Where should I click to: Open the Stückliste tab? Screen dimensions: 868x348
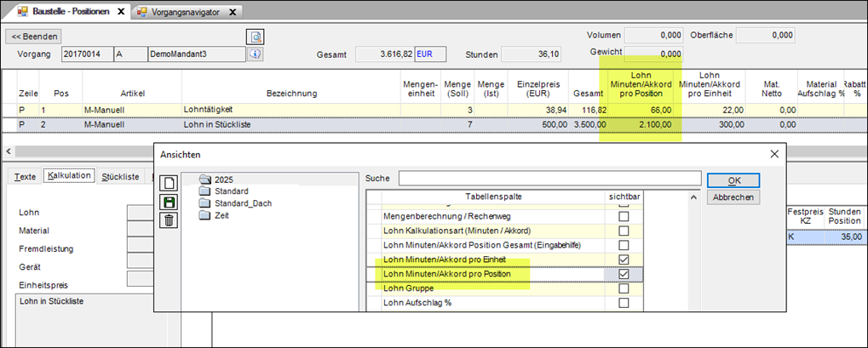point(120,176)
